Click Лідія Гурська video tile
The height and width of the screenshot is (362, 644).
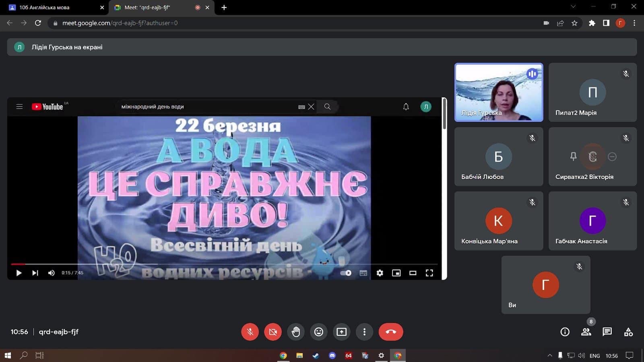tap(499, 92)
